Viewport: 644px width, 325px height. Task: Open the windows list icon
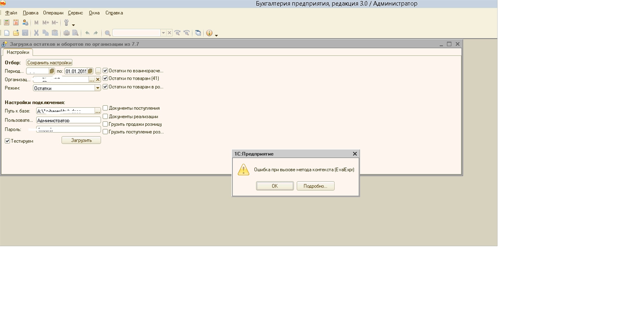tap(198, 33)
